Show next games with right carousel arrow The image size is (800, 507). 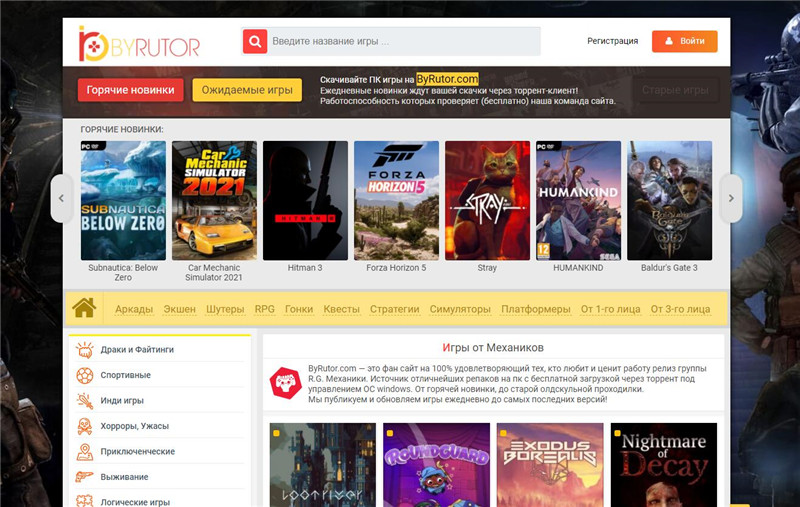731,198
